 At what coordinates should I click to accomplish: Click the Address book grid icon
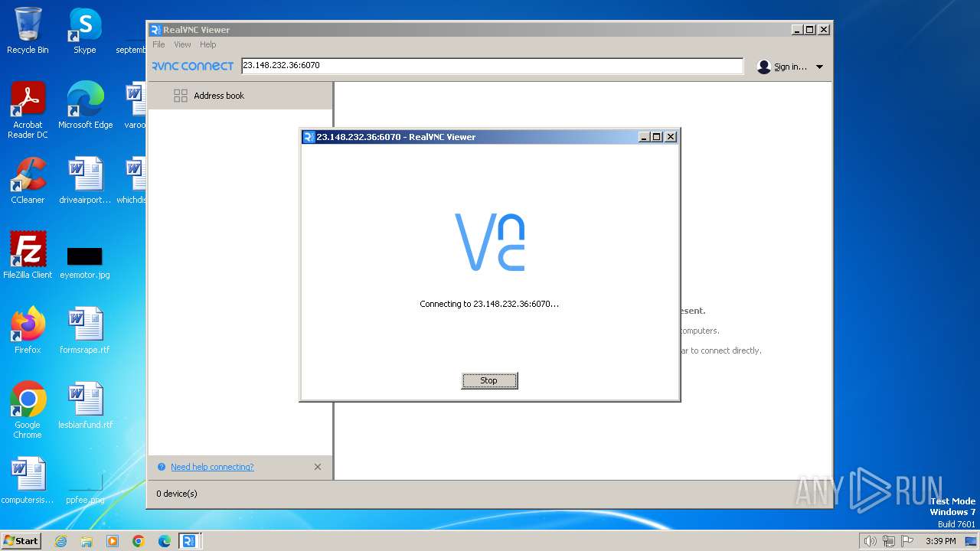(x=181, y=96)
